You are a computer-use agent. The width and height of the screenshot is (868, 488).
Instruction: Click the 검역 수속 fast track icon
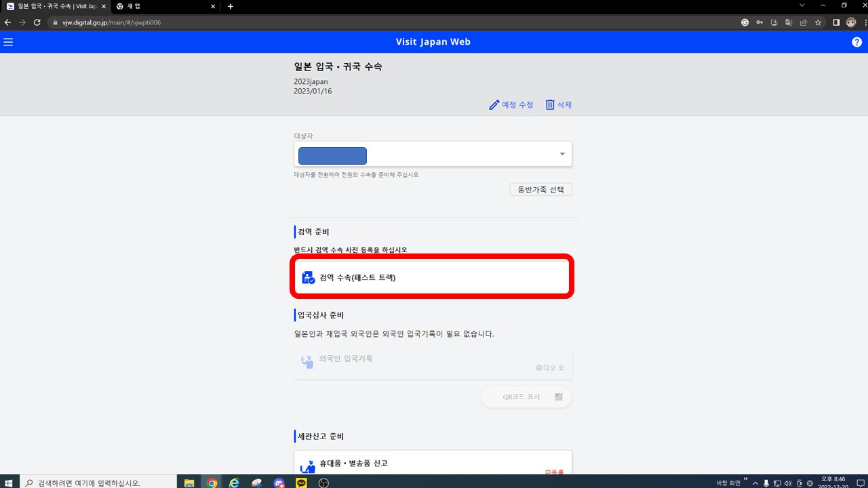(x=309, y=277)
